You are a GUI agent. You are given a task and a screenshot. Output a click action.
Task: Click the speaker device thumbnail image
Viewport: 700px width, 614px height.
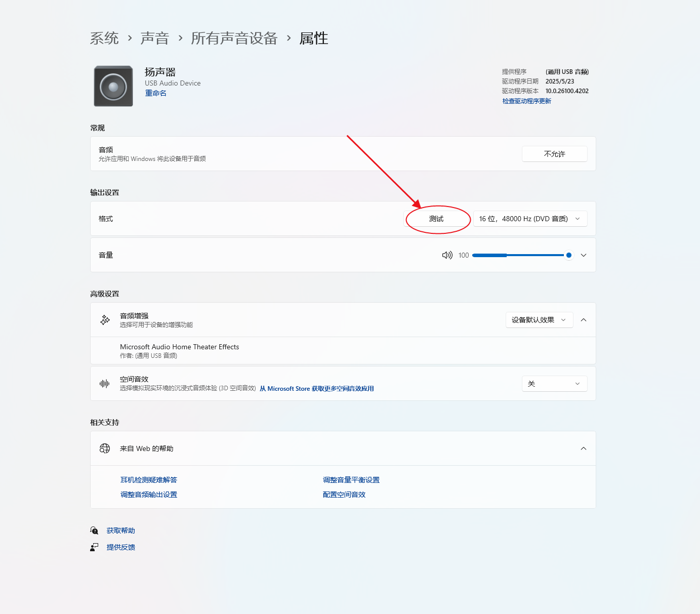point(112,86)
